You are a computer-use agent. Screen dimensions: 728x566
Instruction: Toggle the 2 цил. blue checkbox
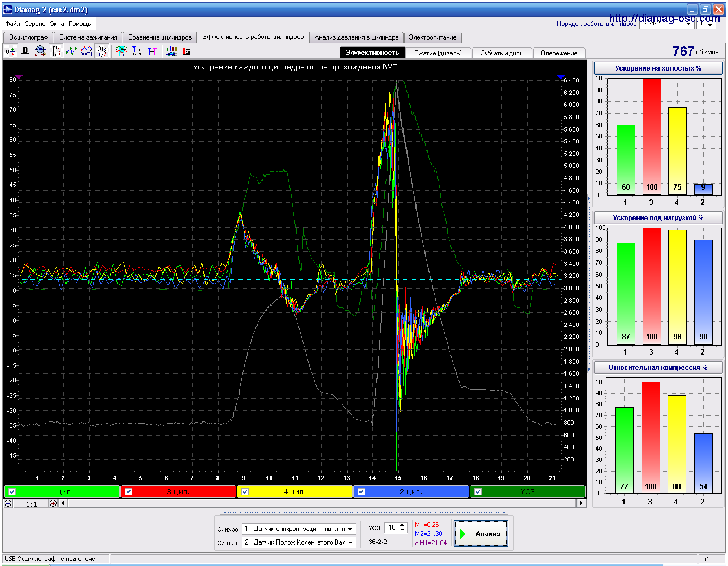pyautogui.click(x=361, y=491)
